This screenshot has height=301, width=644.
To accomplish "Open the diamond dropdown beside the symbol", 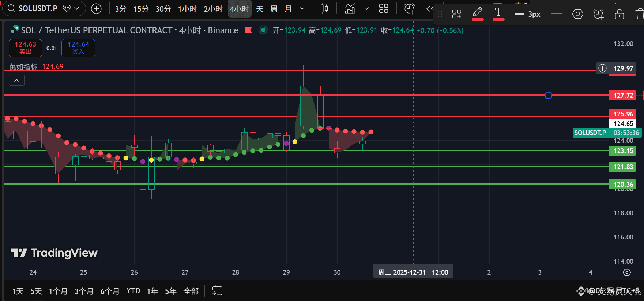I will coord(71,8).
